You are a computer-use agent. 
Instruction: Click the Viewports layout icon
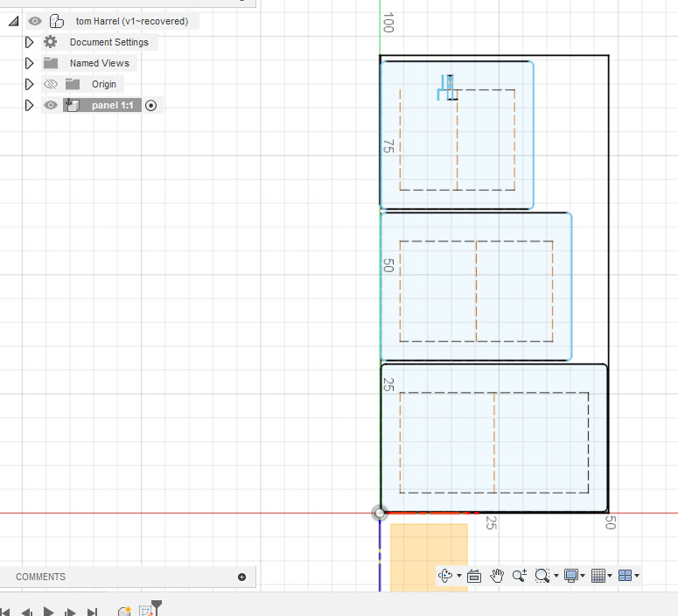tap(625, 576)
